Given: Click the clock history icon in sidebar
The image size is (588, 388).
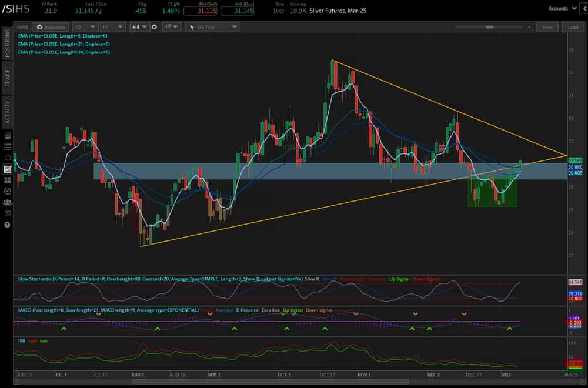Looking at the screenshot, I should (x=8, y=191).
